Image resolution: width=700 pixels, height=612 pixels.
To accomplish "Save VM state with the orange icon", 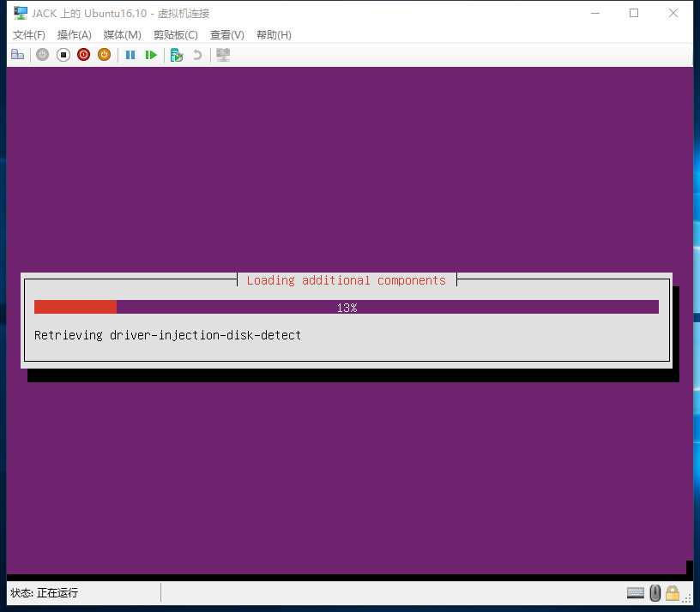I will (x=104, y=54).
